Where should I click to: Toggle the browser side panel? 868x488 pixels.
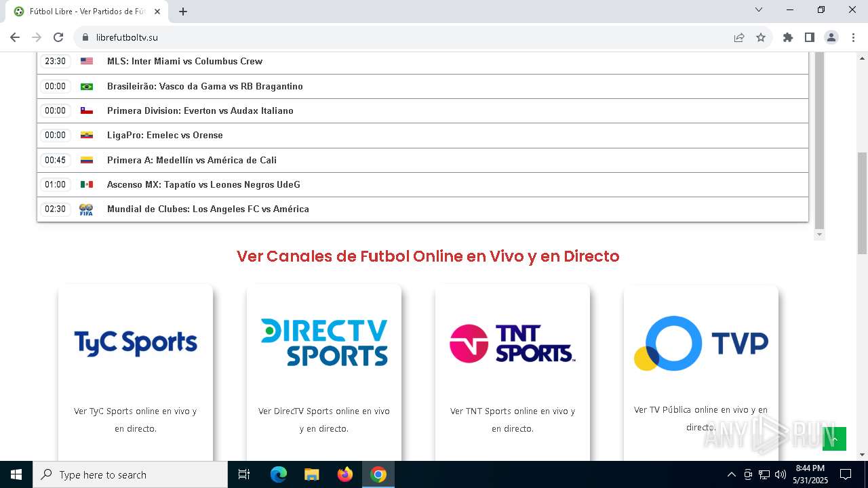pyautogui.click(x=810, y=37)
